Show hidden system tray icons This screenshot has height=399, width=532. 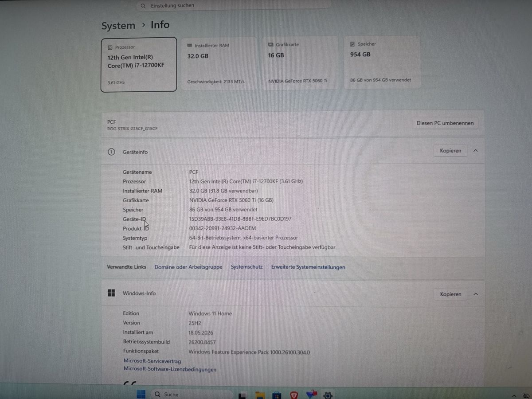[x=514, y=395]
